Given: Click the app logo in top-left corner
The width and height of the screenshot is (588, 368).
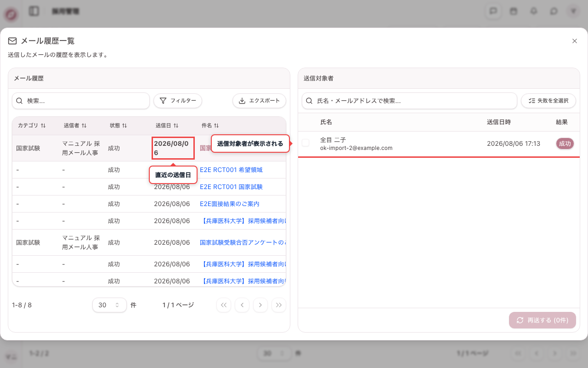Looking at the screenshot, I should (x=11, y=15).
